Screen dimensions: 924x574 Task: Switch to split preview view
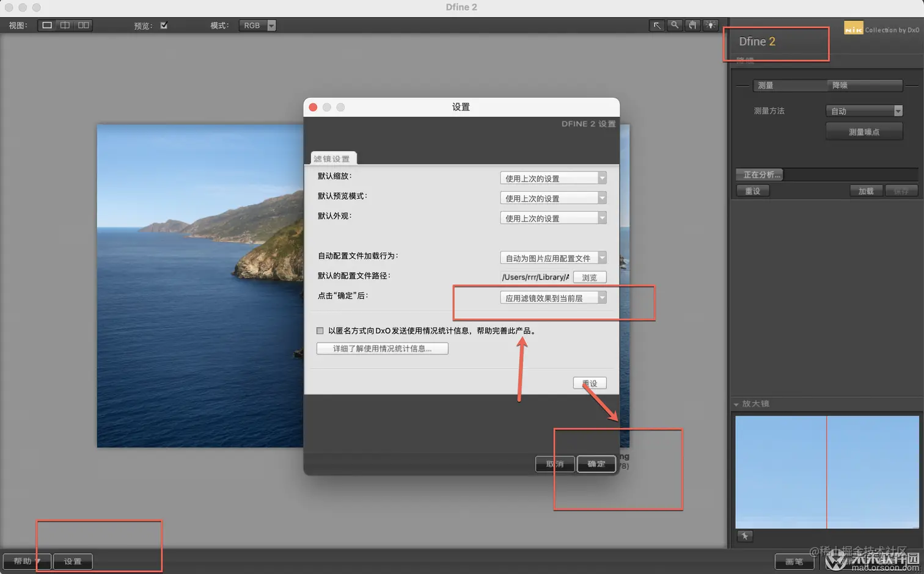[65, 25]
